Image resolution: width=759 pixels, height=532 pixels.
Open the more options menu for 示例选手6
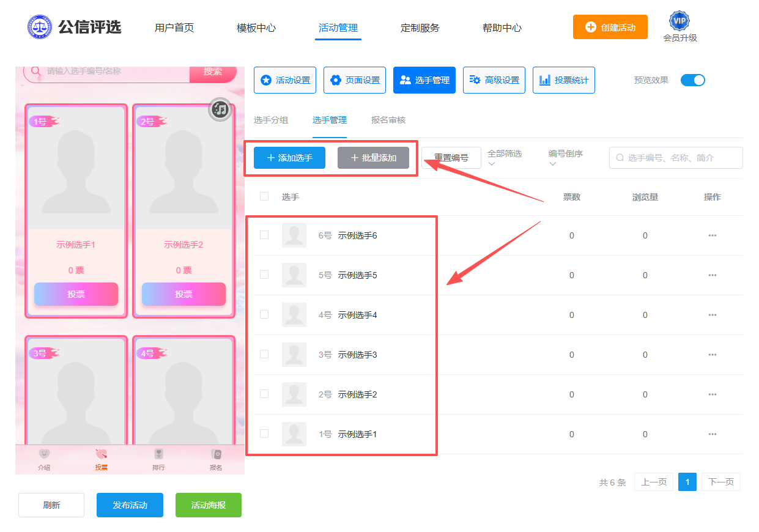pos(713,235)
